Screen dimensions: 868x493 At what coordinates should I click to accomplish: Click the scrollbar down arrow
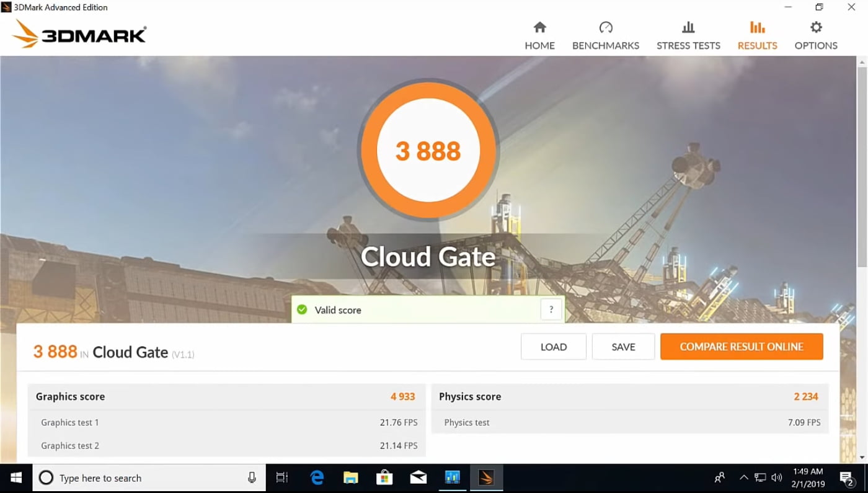(x=862, y=458)
